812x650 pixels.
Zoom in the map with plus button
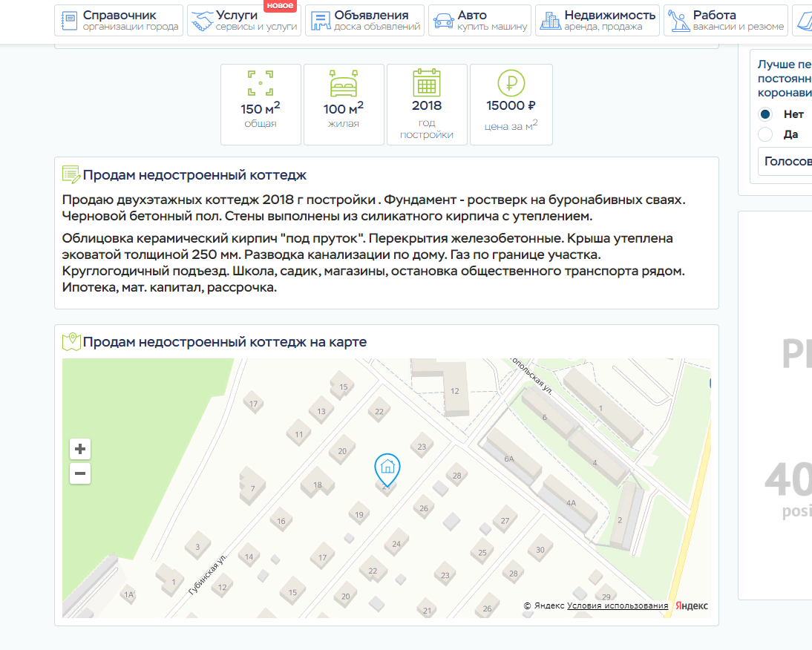[x=80, y=449]
